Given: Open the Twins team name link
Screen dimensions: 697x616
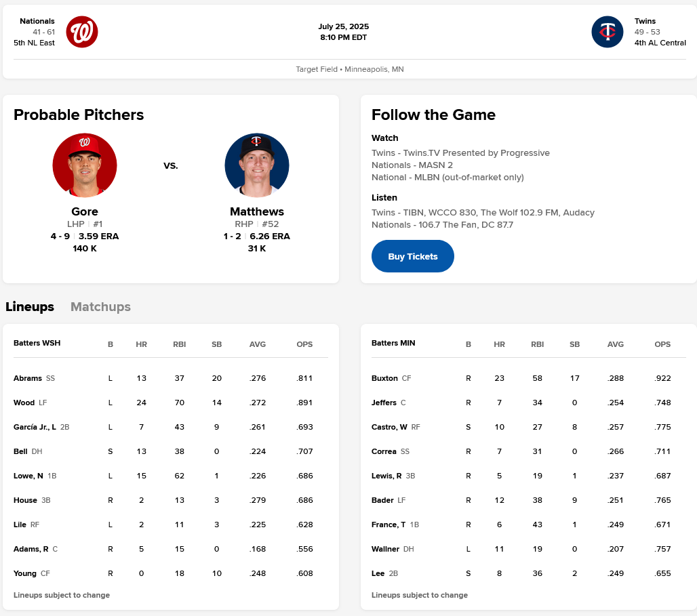Looking at the screenshot, I should tap(645, 21).
